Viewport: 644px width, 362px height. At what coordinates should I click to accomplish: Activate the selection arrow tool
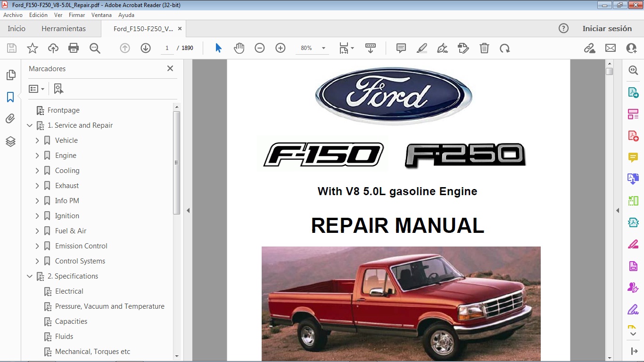218,48
